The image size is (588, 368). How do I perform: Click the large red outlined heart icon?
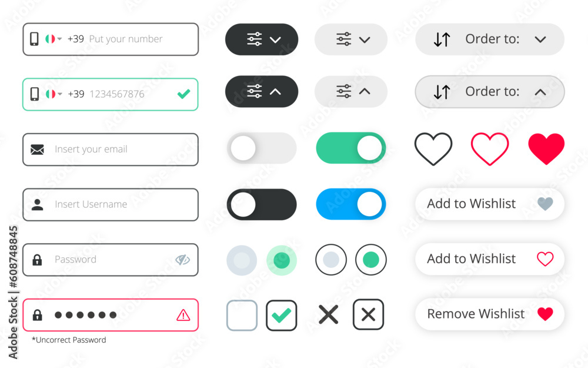pyautogui.click(x=490, y=149)
